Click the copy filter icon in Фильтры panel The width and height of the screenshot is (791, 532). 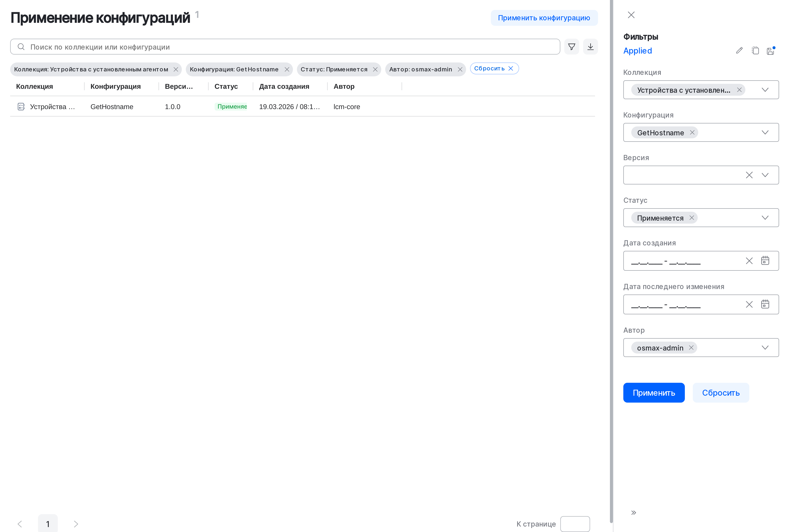(755, 50)
